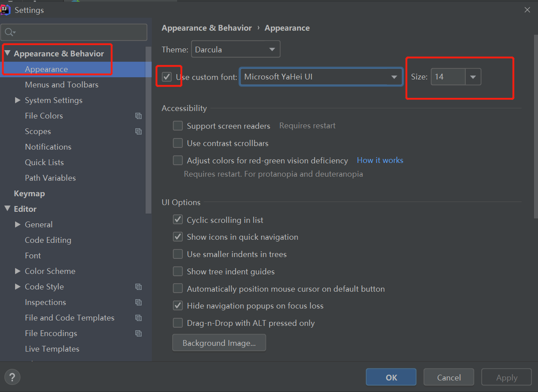Click the project-level icon beside Code Style

(x=138, y=287)
